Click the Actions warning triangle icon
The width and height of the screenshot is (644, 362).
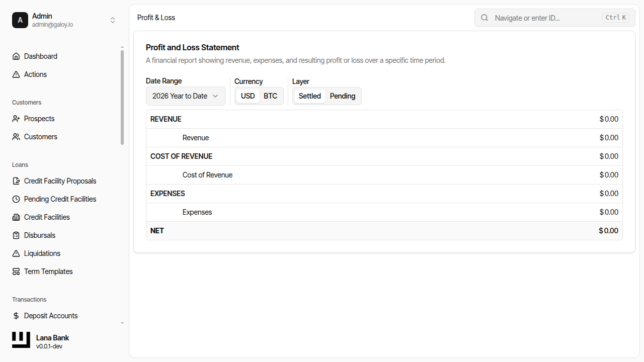coord(16,74)
